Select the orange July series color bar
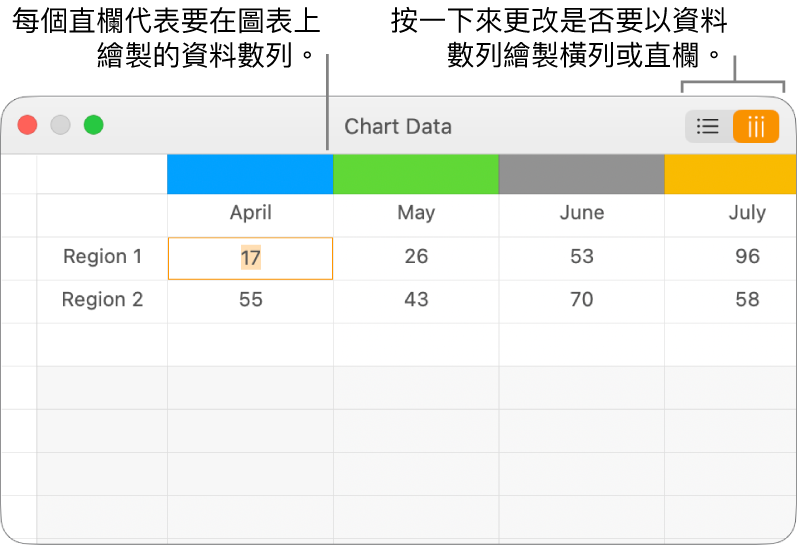The width and height of the screenshot is (798, 545). [731, 174]
